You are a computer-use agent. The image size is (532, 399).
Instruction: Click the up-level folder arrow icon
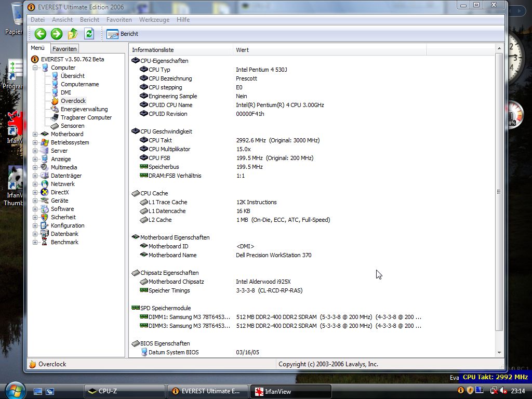pyautogui.click(x=73, y=34)
